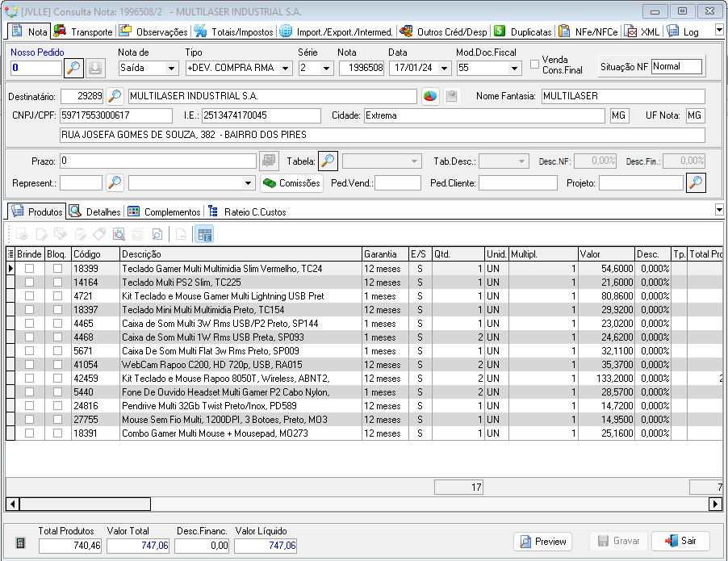This screenshot has height=561, width=728.
Task: Click the percent edit toolbar icon
Action: (x=61, y=234)
